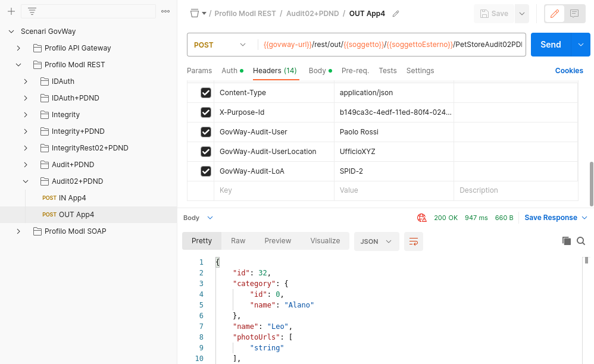The image size is (594, 364).
Task: Go to Profilo ModI REST breadcrumb
Action: [x=245, y=14]
